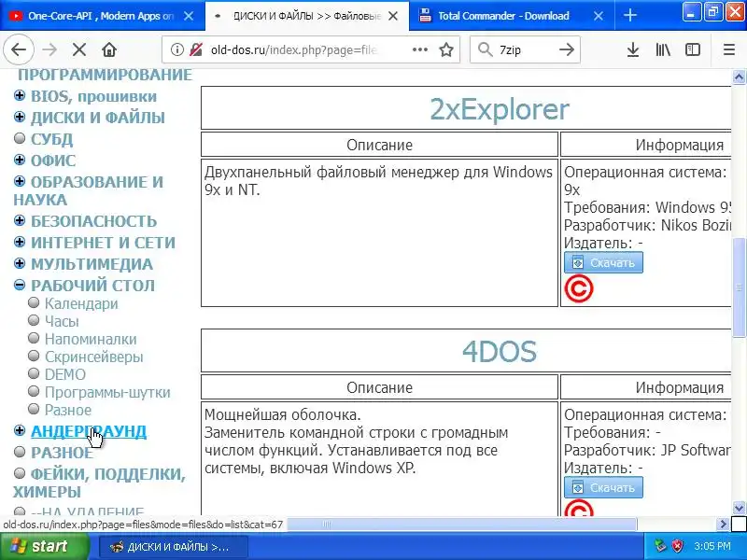Click the forward navigation arrow
Screen dimensions: 747x560
(49, 49)
